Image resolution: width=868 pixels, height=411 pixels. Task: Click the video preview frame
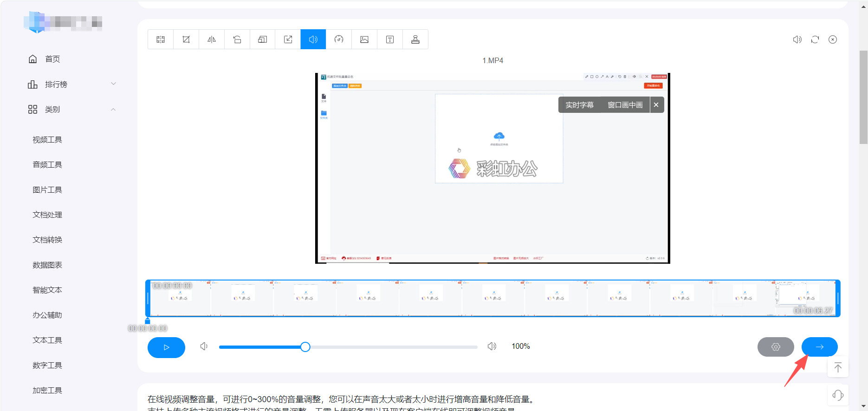[x=492, y=168]
